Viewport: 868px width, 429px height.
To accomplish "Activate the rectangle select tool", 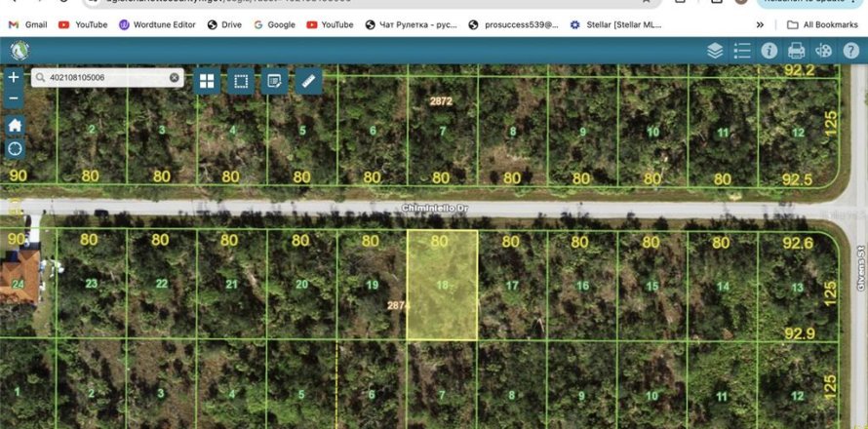I will click(x=241, y=81).
